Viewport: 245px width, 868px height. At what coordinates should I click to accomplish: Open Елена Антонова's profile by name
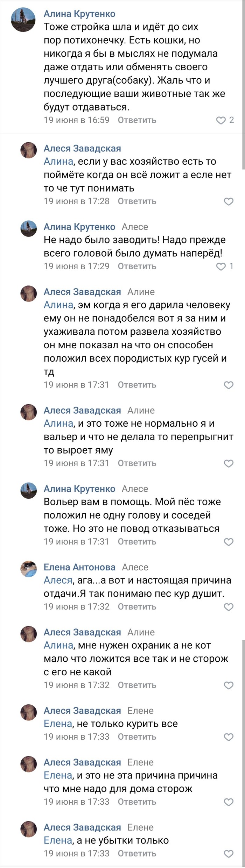[x=79, y=567]
